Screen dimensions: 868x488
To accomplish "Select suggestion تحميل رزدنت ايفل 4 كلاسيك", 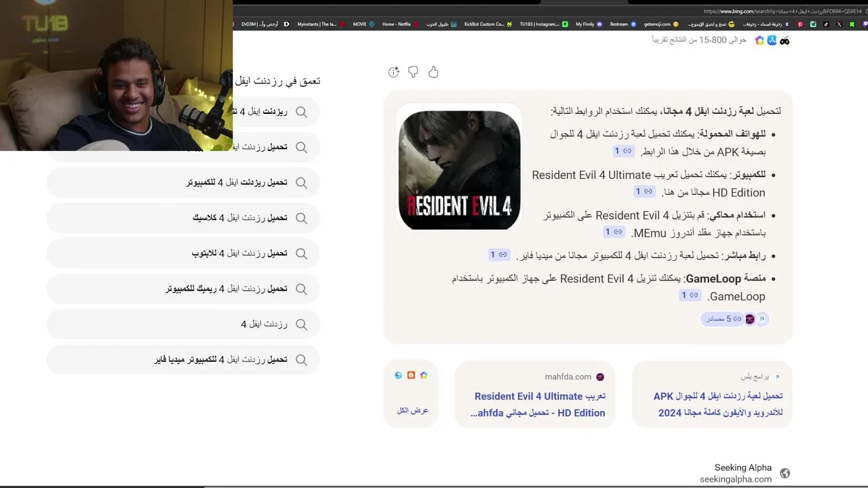I will click(x=183, y=218).
